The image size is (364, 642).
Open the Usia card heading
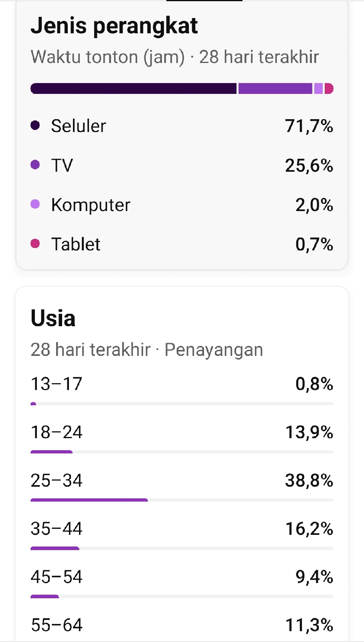[x=53, y=318]
